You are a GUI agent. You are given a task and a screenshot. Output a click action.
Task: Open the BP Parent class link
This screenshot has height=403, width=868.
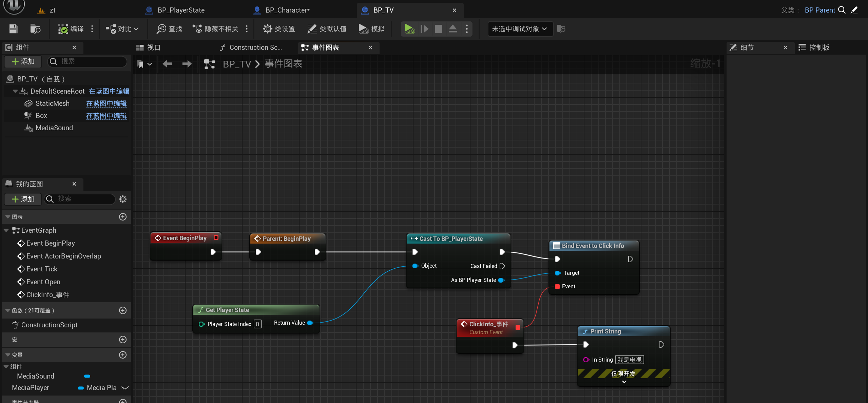point(819,10)
